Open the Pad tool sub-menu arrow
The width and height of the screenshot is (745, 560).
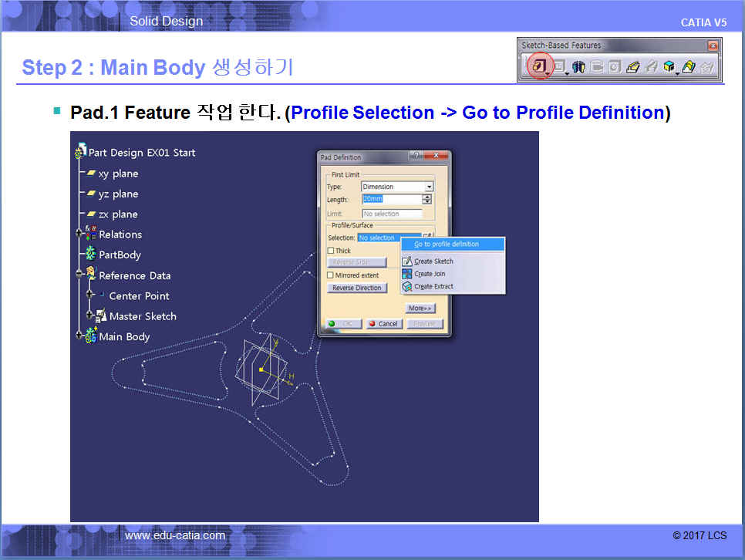coord(548,74)
